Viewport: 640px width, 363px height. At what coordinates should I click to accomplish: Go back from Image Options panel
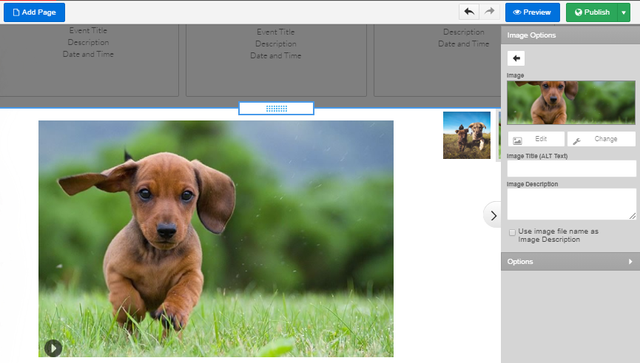tap(516, 58)
